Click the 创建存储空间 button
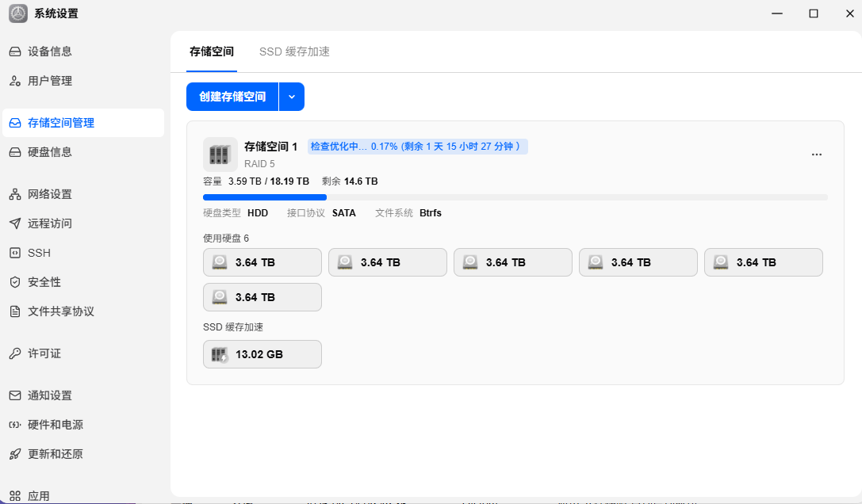Screen dimensions: 862x504 click(232, 97)
